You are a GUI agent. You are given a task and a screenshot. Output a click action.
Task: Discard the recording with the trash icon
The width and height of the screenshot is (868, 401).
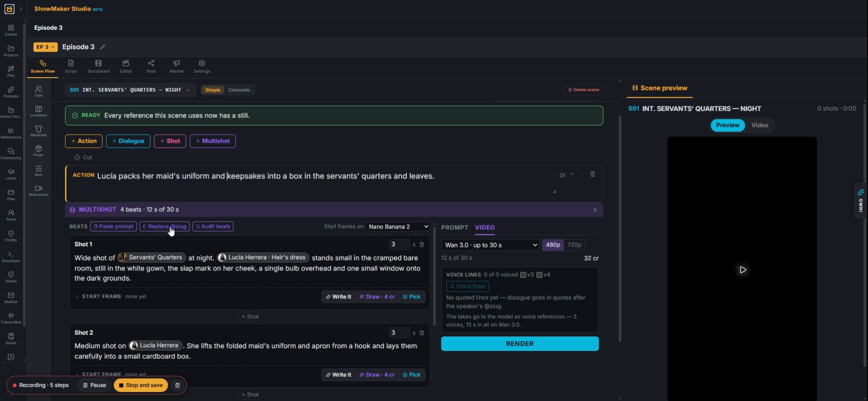pos(178,385)
